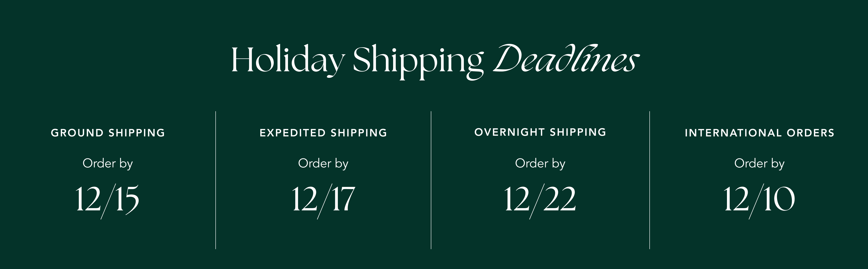
Task: Click the word INTERNATIONAL in the last heading
Action: point(733,133)
